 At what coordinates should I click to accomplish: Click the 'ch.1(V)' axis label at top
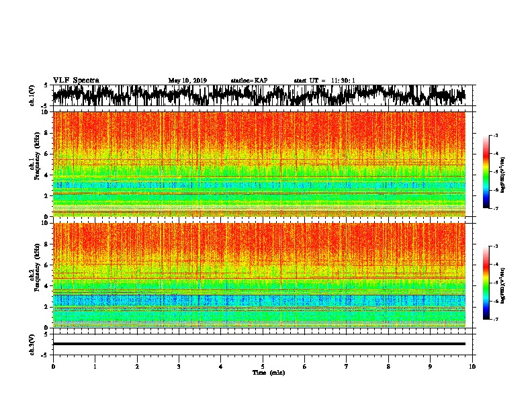(32, 95)
